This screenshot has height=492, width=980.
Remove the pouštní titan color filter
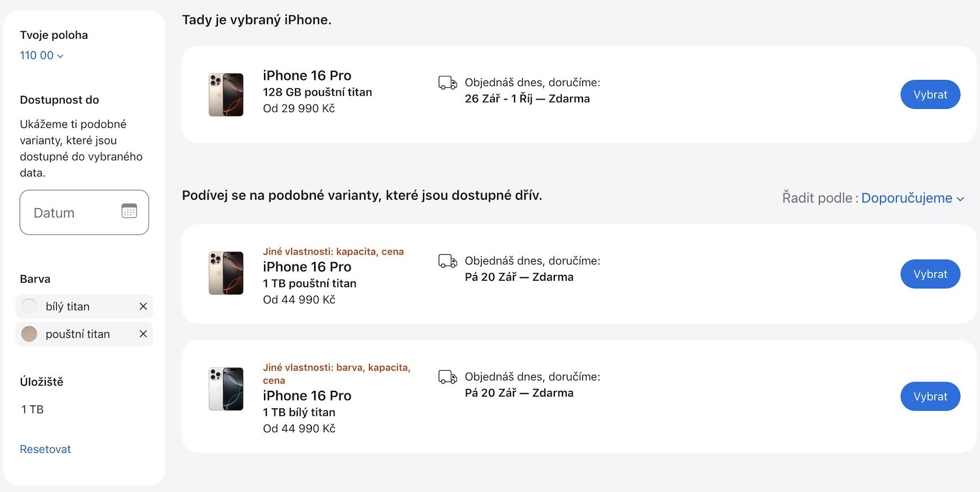pyautogui.click(x=143, y=334)
